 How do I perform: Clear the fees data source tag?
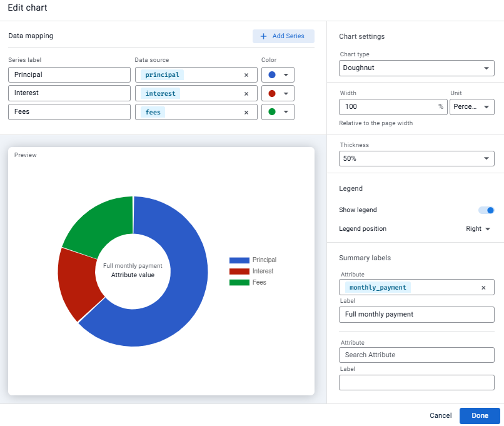pyautogui.click(x=246, y=112)
